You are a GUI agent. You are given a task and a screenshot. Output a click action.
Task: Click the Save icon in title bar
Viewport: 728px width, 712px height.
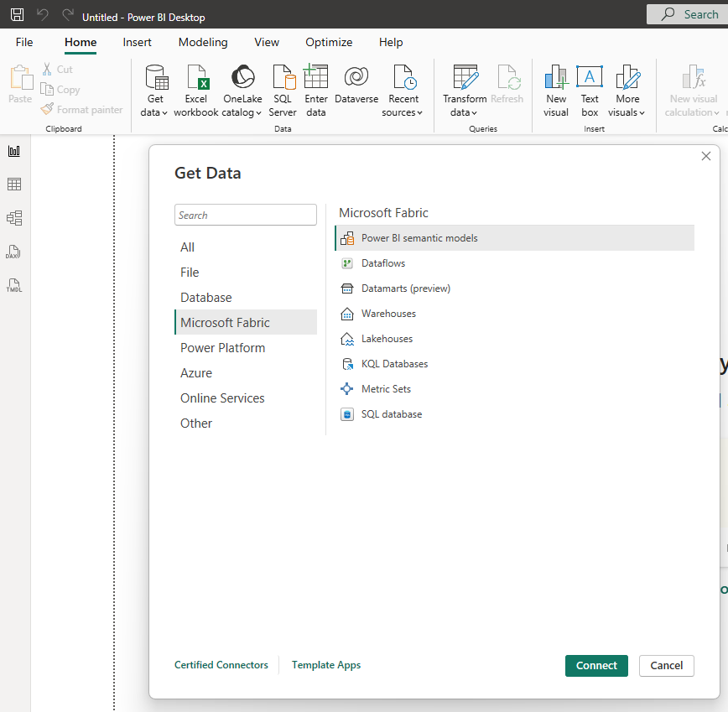[x=17, y=15]
